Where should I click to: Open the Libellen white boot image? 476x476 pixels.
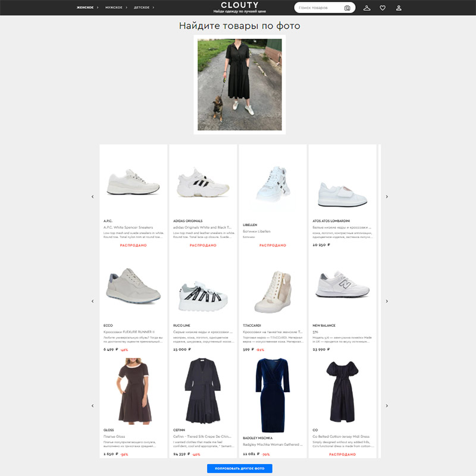(x=273, y=184)
